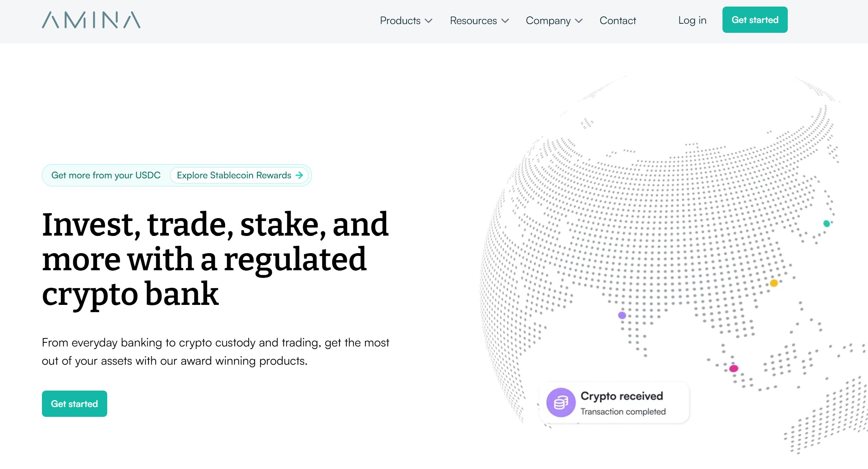Click the teal dot on the globe
Image resolution: width=868 pixels, height=469 pixels.
(x=826, y=224)
